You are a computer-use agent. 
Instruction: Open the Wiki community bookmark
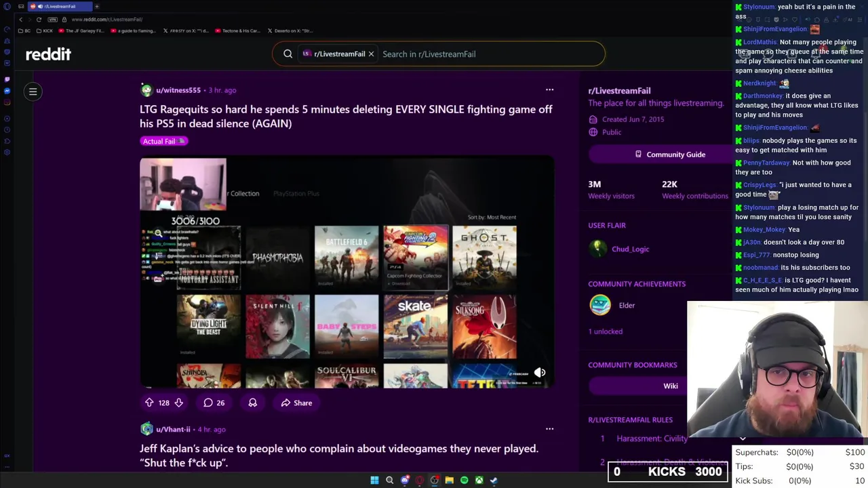670,386
